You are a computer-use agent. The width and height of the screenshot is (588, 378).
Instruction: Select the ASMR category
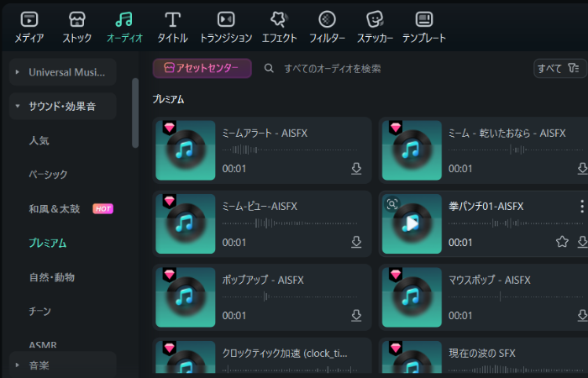(x=43, y=344)
